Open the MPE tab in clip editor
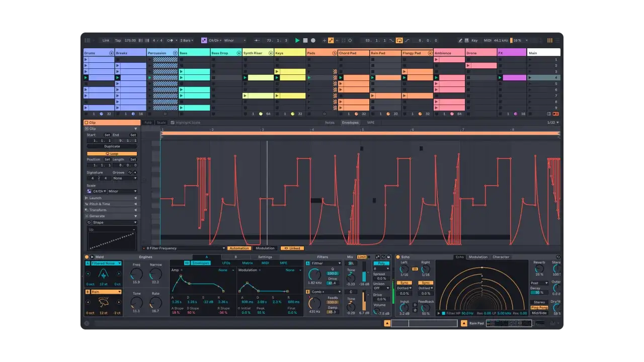 pos(371,123)
